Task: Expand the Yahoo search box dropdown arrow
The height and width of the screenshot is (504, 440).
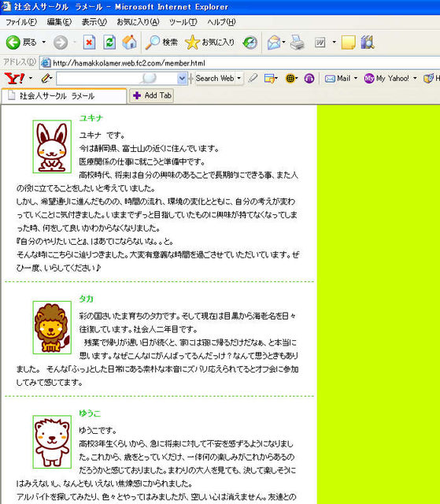Action: pos(182,78)
